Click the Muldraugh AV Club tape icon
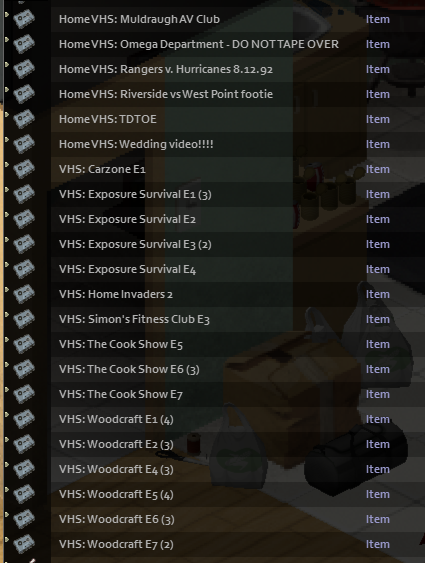The width and height of the screenshot is (425, 563). 24,19
